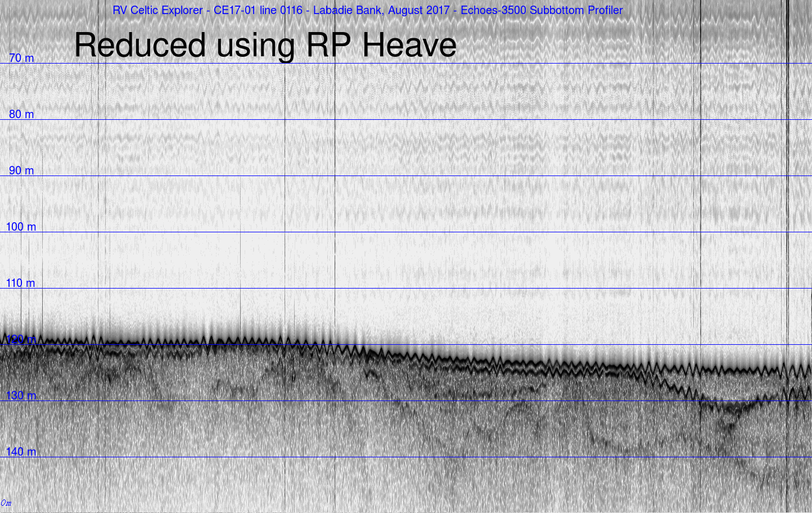Select the 120 m depth label

click(x=21, y=339)
